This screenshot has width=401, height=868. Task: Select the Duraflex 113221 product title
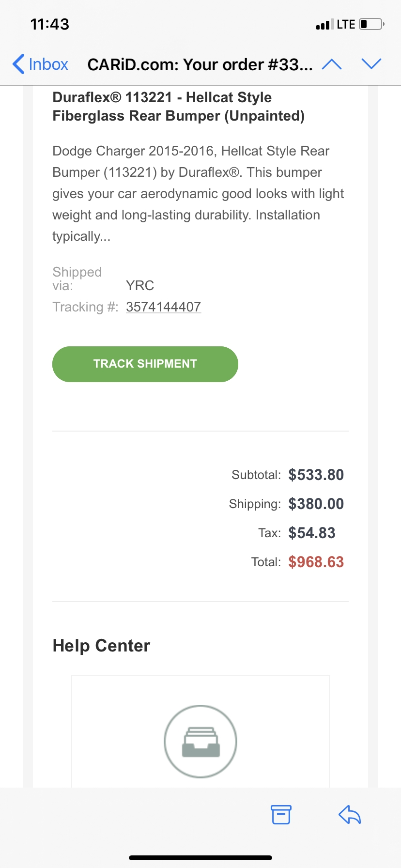tap(178, 107)
